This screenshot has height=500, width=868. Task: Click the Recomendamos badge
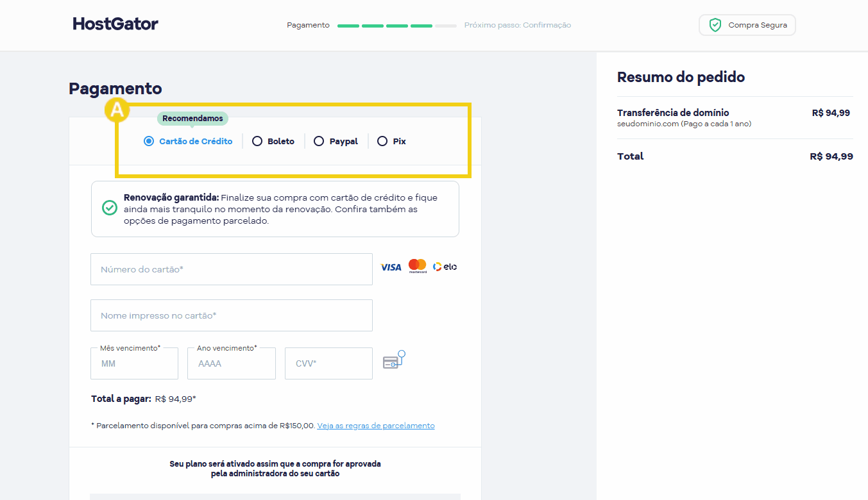coord(192,119)
